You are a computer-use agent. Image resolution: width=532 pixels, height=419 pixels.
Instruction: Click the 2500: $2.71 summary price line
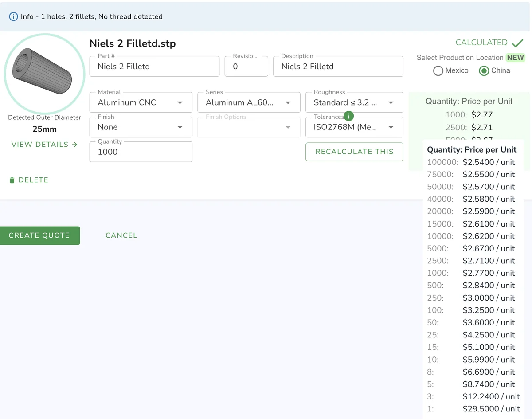click(x=469, y=128)
